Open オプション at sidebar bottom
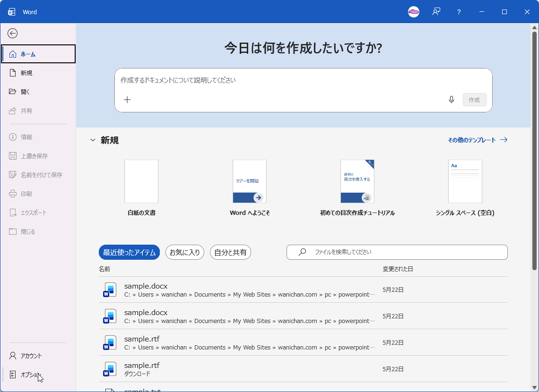 pyautogui.click(x=38, y=375)
